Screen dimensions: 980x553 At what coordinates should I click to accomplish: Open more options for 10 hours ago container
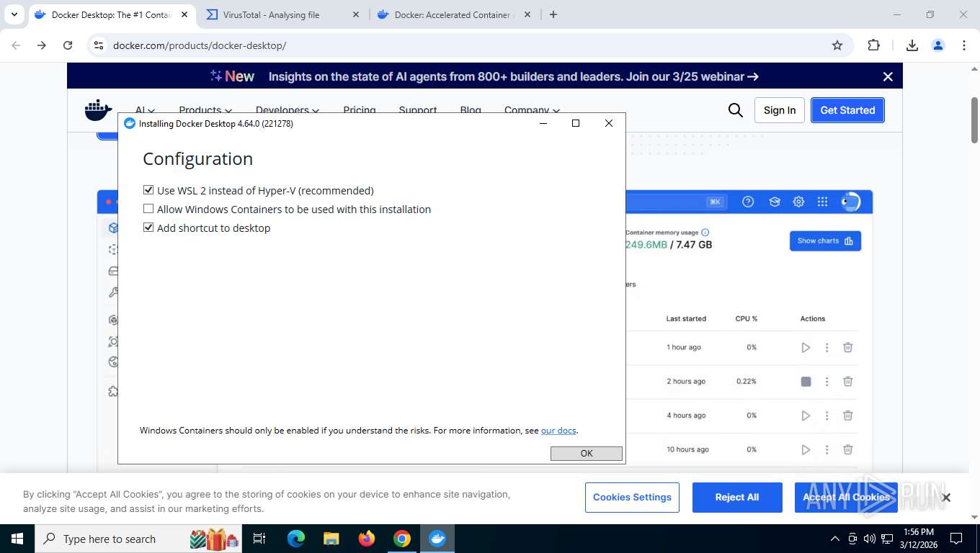pyautogui.click(x=827, y=449)
